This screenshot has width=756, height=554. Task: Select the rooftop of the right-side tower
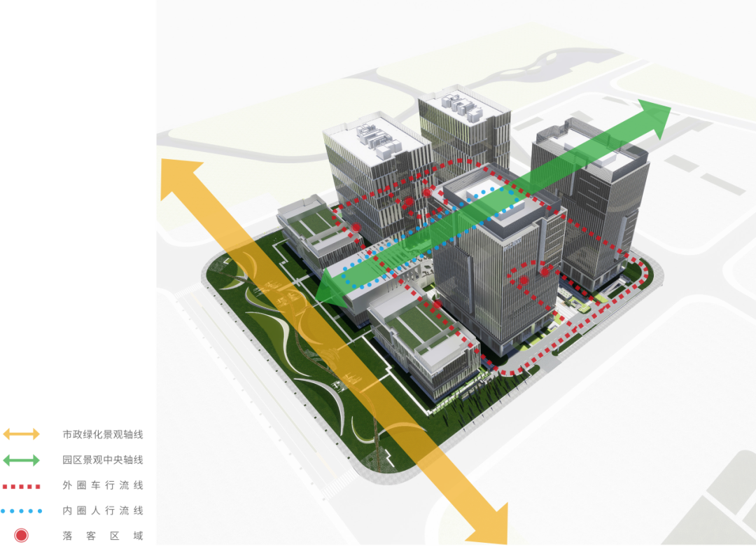coord(591,151)
